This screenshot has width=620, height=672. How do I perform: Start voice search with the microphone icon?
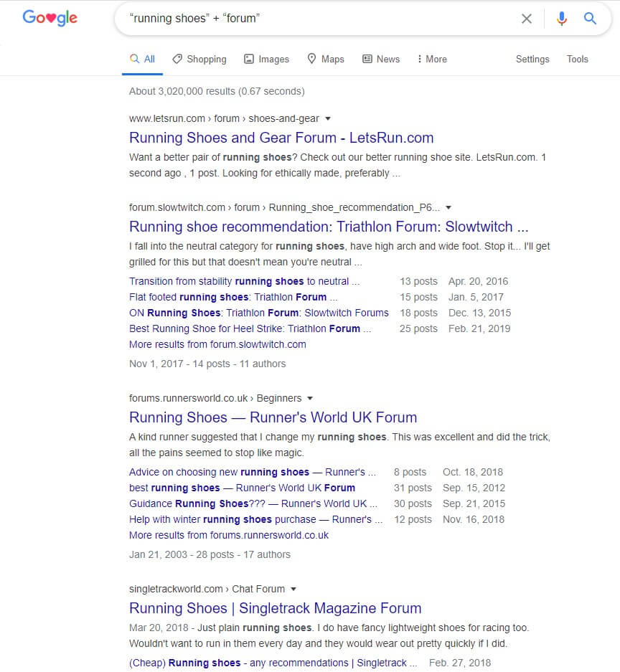(562, 19)
